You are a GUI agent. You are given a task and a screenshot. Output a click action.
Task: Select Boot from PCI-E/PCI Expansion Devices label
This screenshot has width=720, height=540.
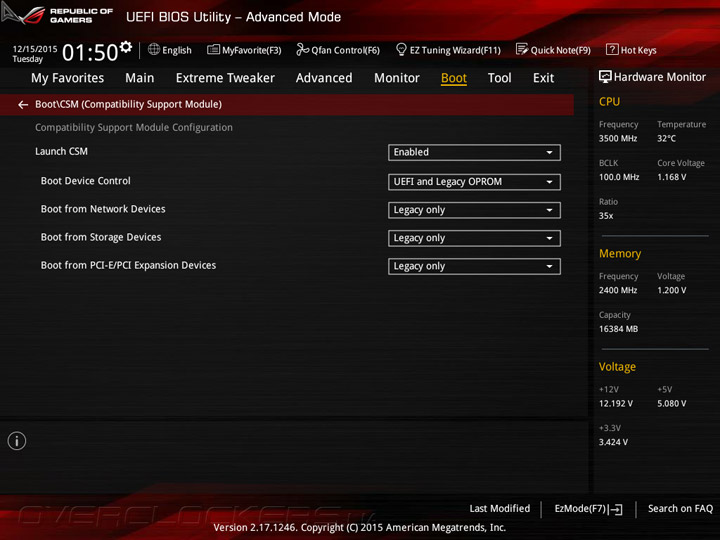pyautogui.click(x=128, y=265)
